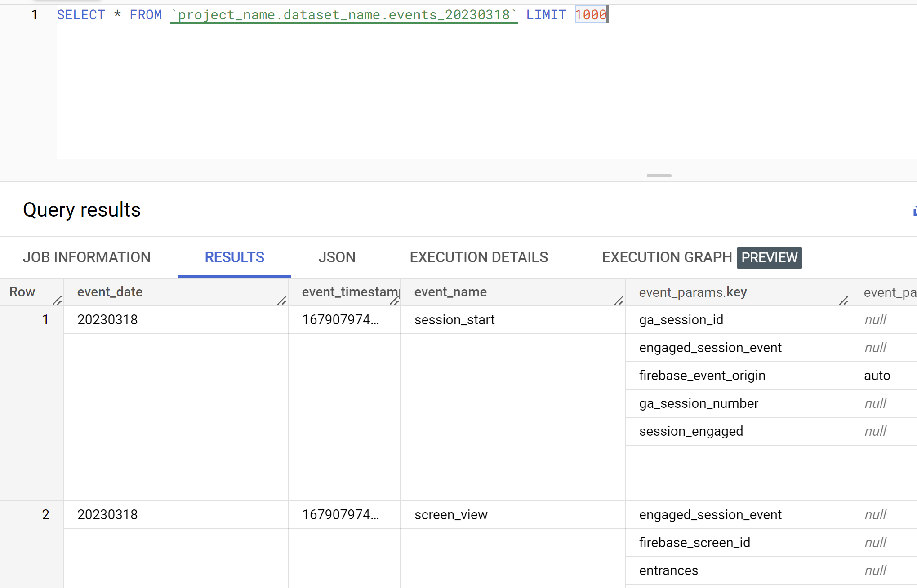Select the screen_view cell in row 2

tap(451, 515)
